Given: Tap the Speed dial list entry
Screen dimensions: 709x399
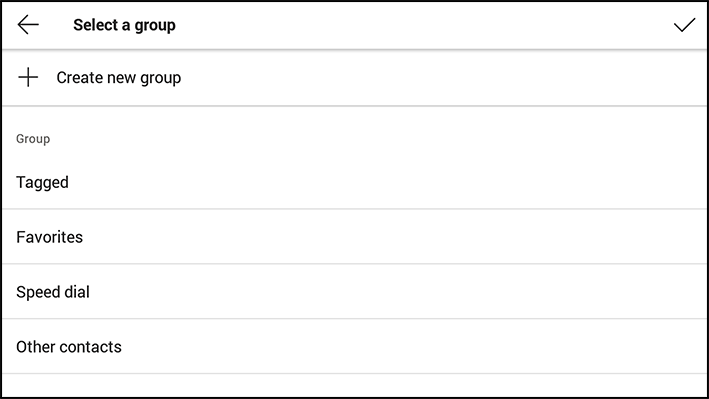Looking at the screenshot, I should pos(53,292).
